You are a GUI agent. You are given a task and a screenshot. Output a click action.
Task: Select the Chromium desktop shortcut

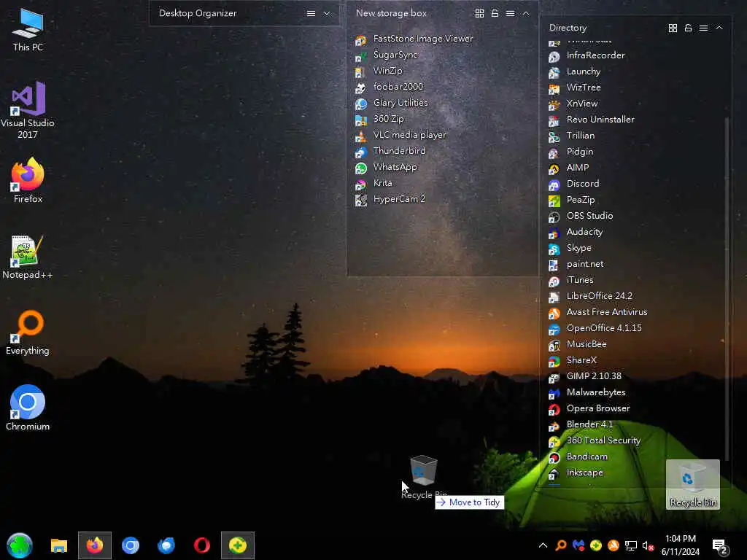(x=28, y=408)
